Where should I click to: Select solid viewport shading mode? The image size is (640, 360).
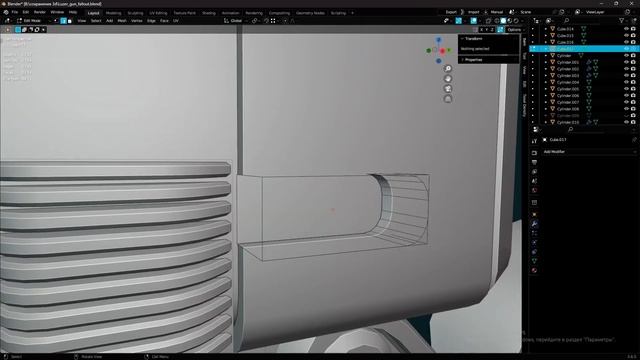click(503, 21)
